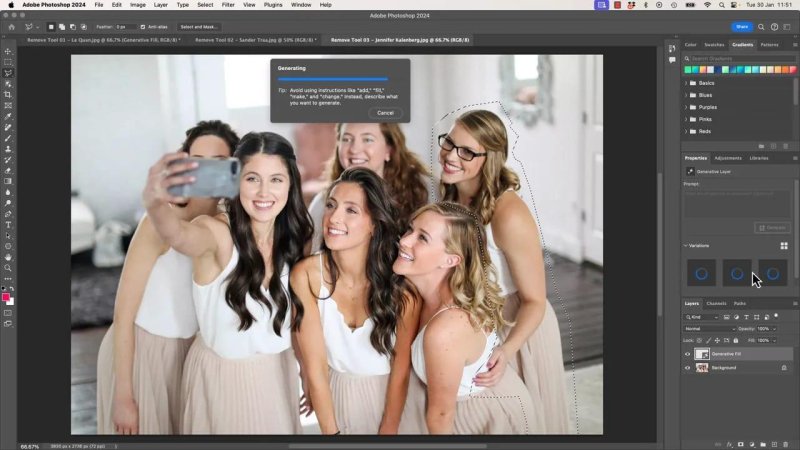
Task: Select the Crop tool
Action: click(8, 95)
